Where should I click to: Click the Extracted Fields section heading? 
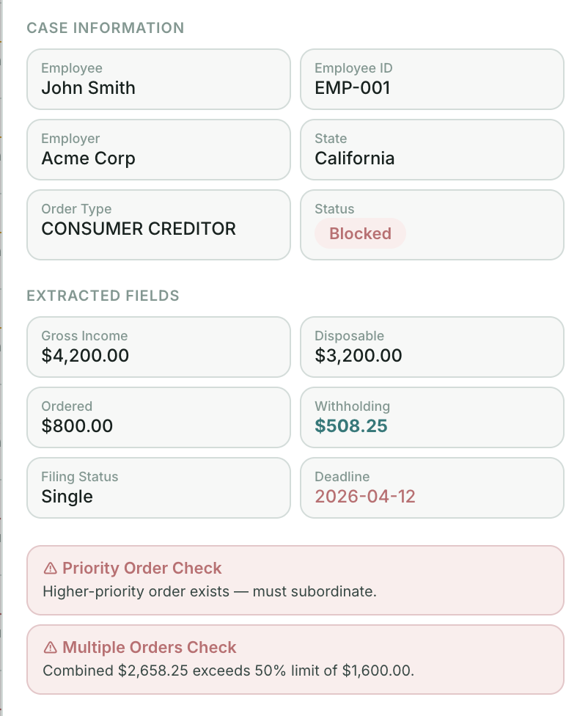[x=103, y=296]
